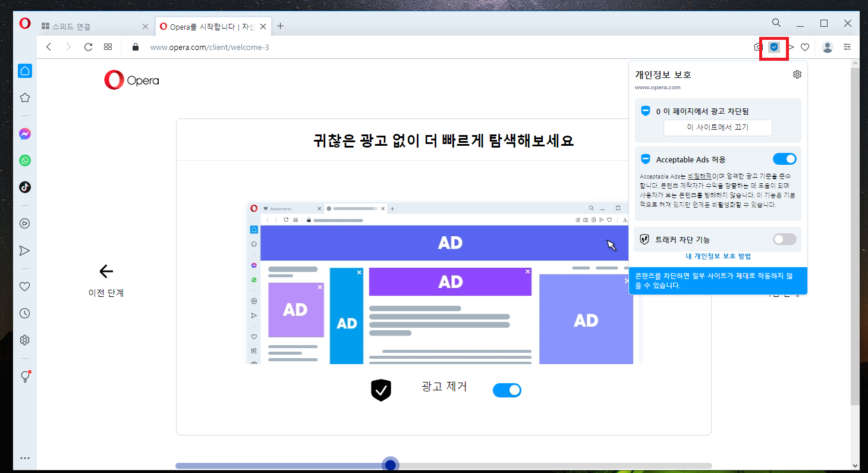The height and width of the screenshot is (473, 868).
Task: Go forward with the toolbar forward arrow
Action: click(x=68, y=47)
